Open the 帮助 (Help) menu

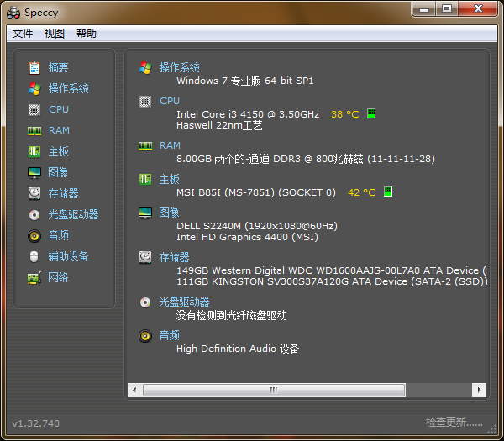coord(87,34)
